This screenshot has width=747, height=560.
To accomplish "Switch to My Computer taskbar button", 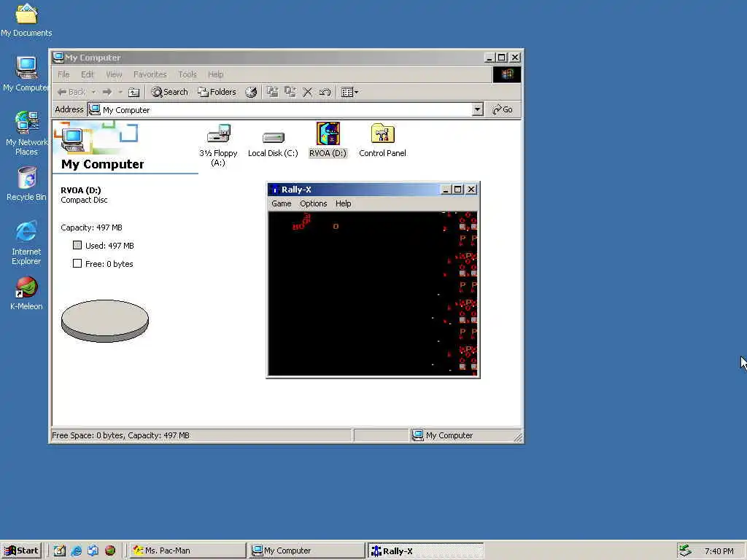I will click(x=307, y=551).
